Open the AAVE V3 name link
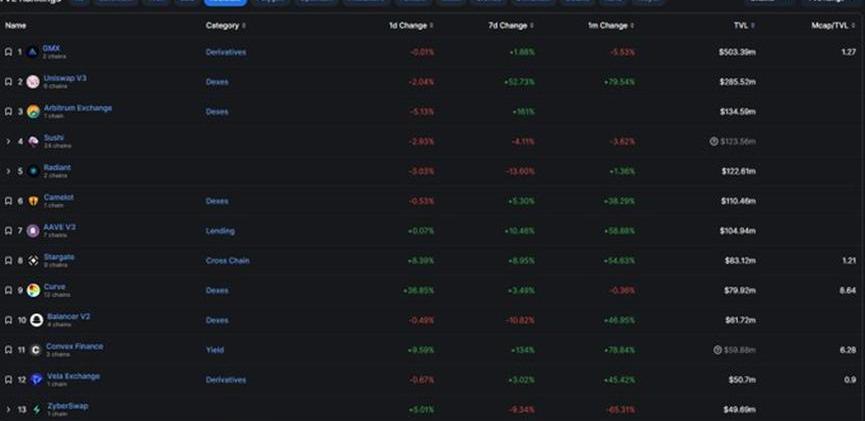This screenshot has height=421, width=865. click(x=60, y=227)
